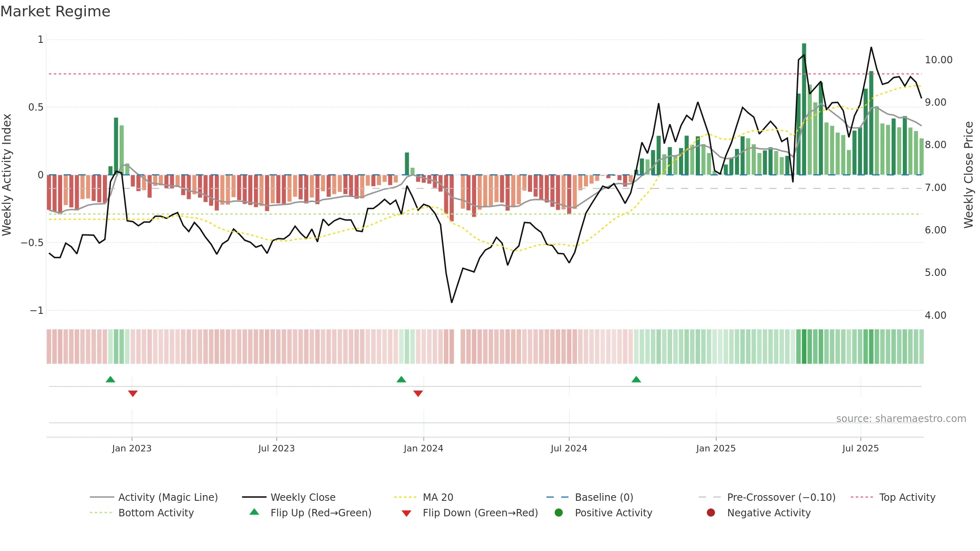Click the red flip-down triangle near Jan 2024
Image resolution: width=980 pixels, height=551 pixels.
(x=418, y=393)
